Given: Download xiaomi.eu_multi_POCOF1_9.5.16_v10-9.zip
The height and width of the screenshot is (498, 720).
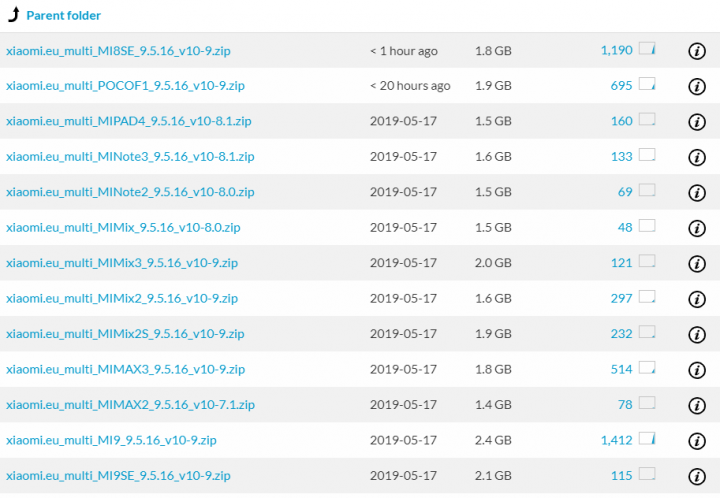Looking at the screenshot, I should tap(125, 86).
